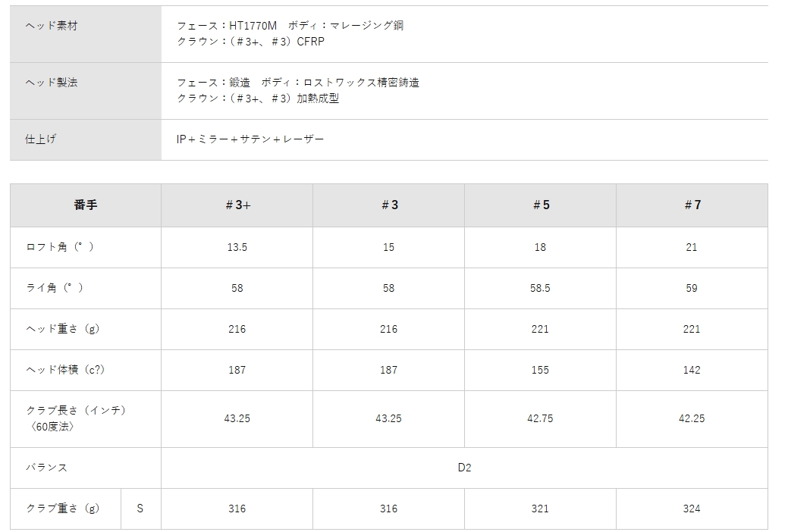
Task: Click the 42.75 club length cell
Action: (x=540, y=418)
